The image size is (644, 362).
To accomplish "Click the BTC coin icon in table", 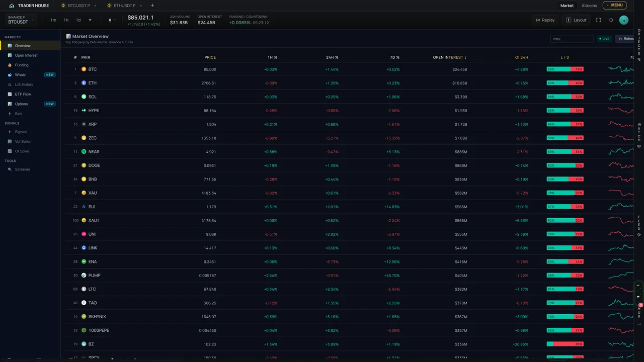I will point(84,69).
